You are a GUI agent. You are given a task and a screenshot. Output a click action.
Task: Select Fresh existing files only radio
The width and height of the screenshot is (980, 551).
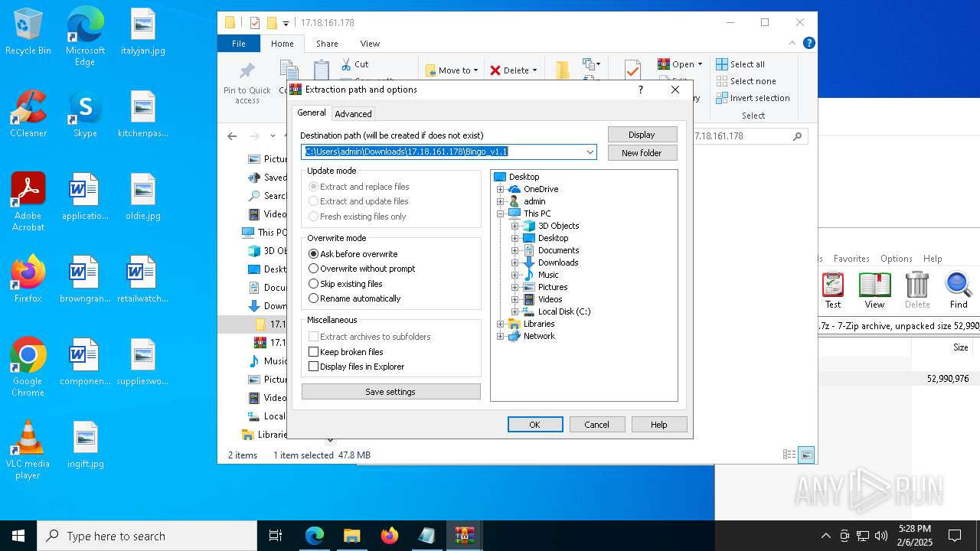click(x=357, y=217)
